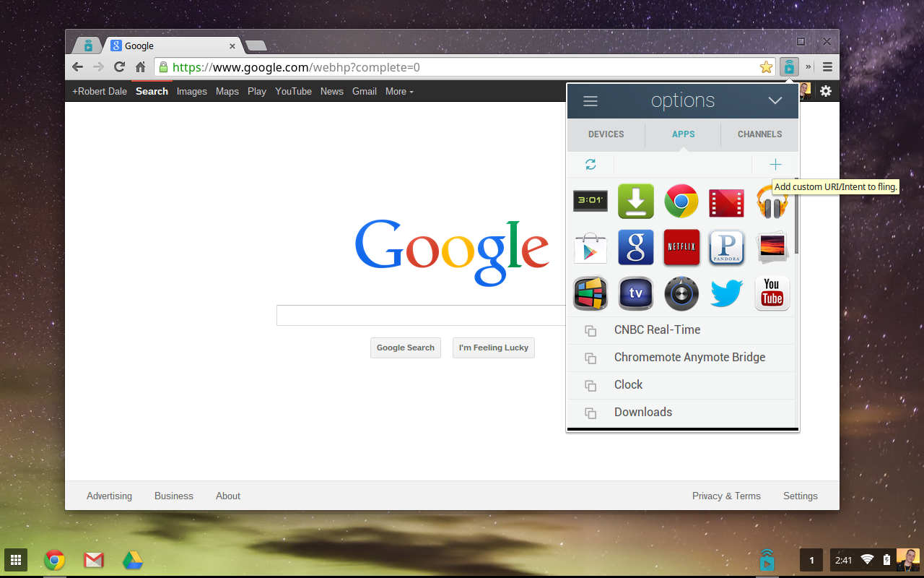Focus the filter field in Chromemote apps

(x=683, y=164)
